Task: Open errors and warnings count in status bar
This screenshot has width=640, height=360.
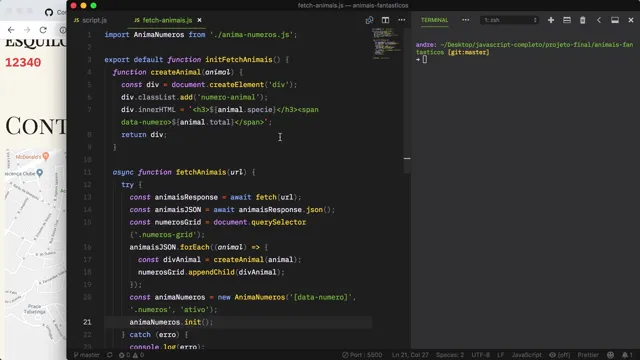Action: (131, 355)
